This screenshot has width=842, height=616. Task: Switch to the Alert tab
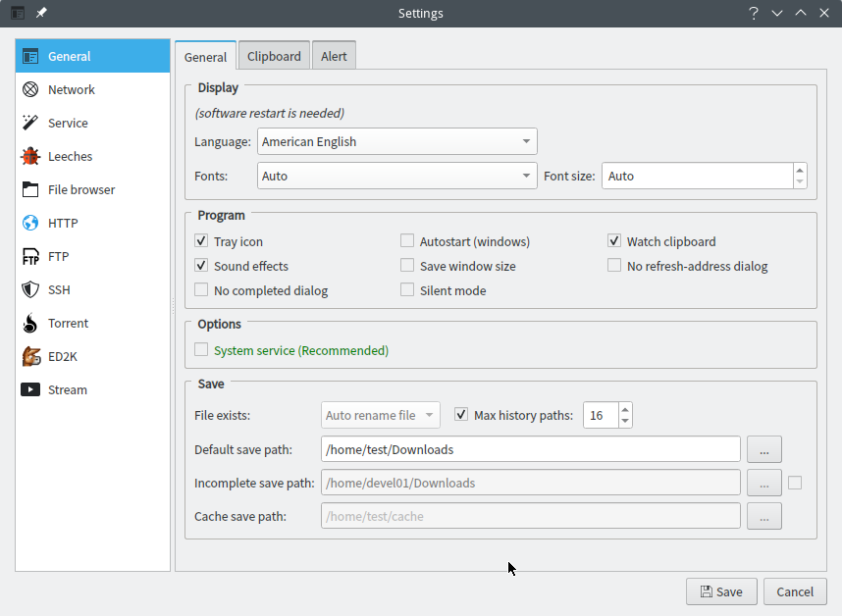(x=334, y=56)
